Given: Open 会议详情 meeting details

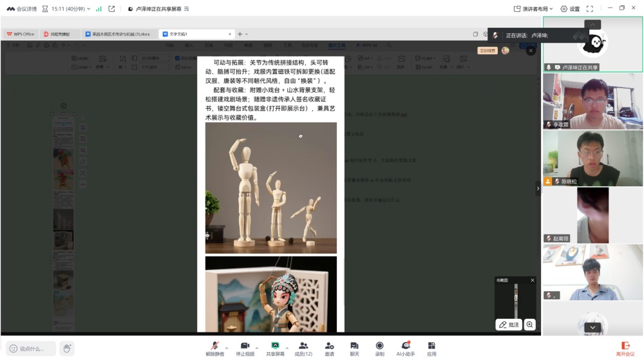Looking at the screenshot, I should pyautogui.click(x=22, y=9).
